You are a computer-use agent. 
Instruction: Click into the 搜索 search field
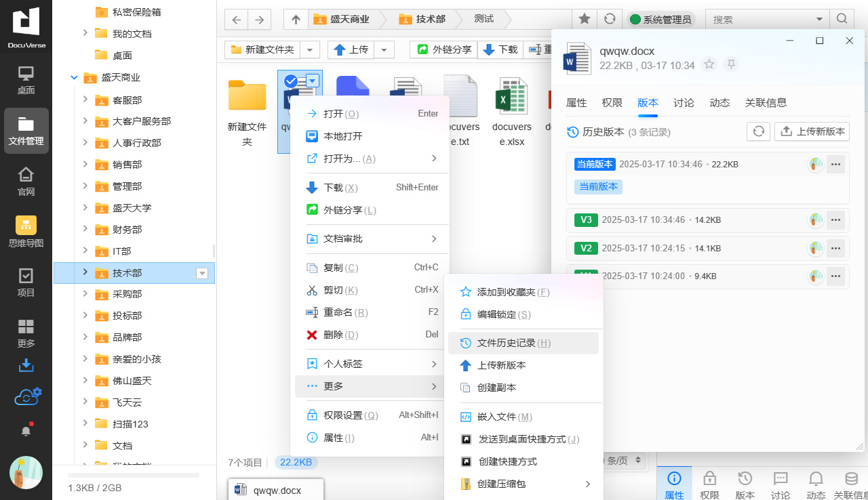tap(759, 20)
